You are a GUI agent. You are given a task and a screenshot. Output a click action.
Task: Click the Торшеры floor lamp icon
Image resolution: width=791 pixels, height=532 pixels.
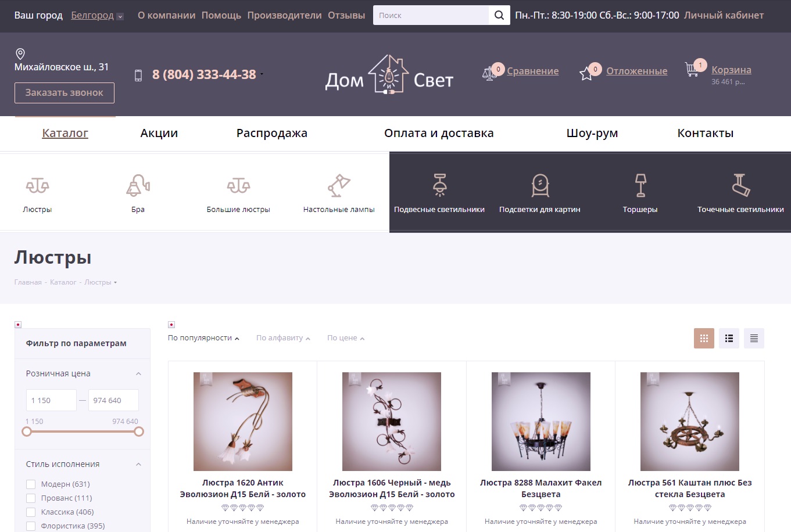[x=640, y=186]
